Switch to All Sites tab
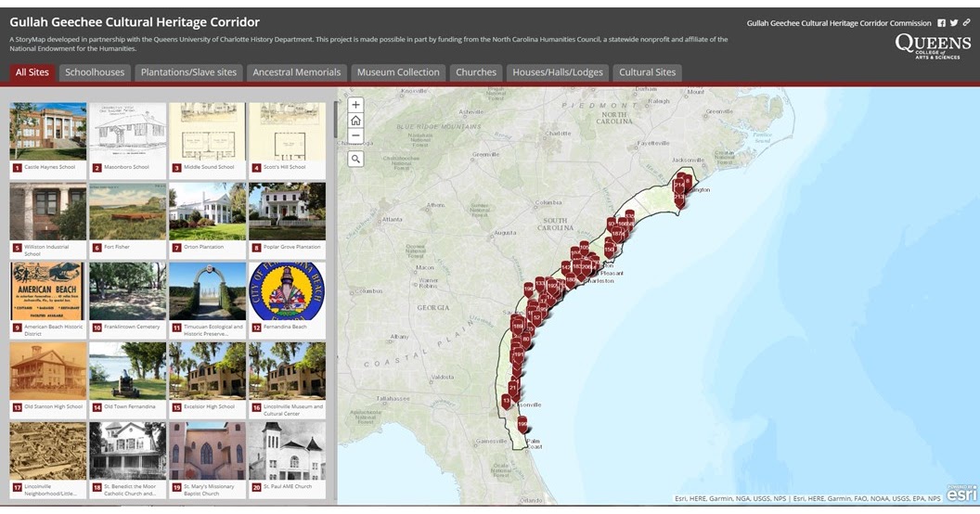This screenshot has height=514, width=980. (32, 72)
